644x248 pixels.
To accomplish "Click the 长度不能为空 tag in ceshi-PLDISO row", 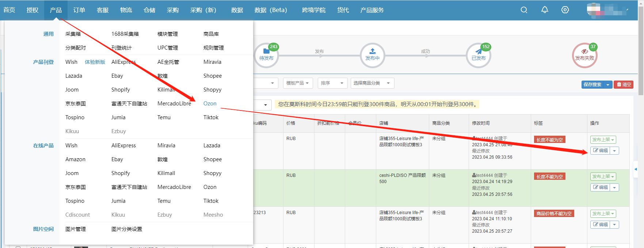I will [x=550, y=177].
